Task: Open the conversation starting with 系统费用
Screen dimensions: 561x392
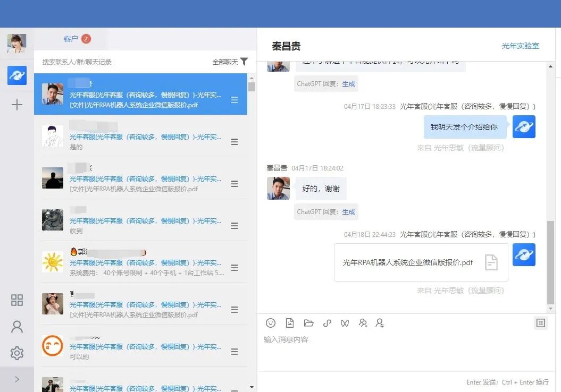Action: (x=140, y=261)
